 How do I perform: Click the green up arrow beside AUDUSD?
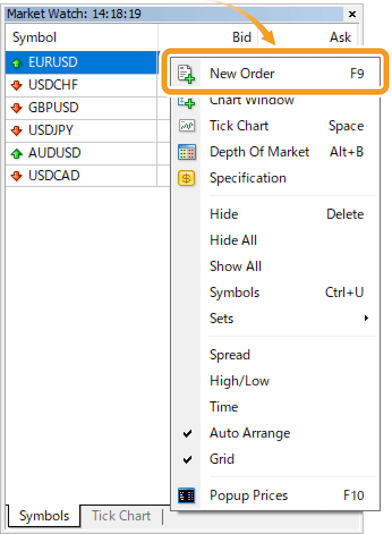tap(16, 153)
